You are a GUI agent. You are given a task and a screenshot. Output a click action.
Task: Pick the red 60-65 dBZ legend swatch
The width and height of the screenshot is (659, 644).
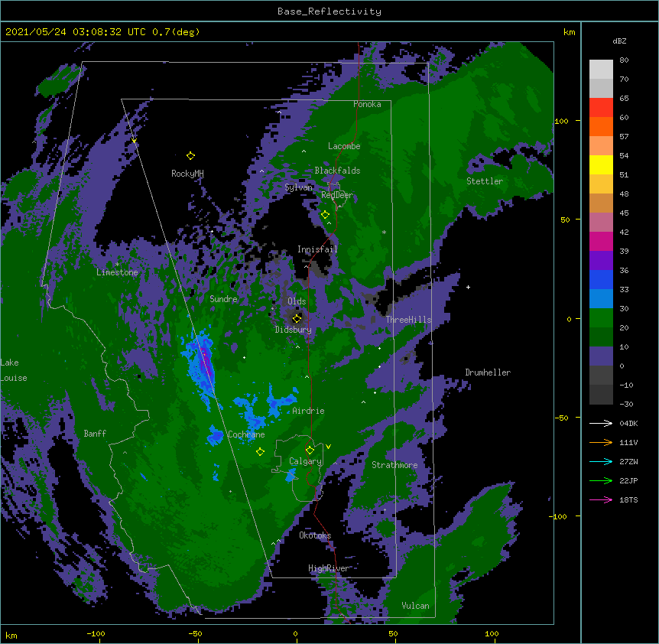point(601,108)
